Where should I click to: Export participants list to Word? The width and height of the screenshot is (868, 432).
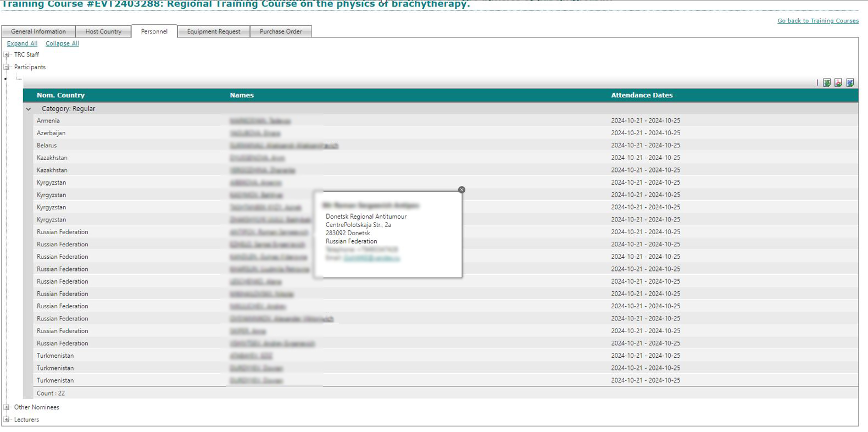pyautogui.click(x=850, y=83)
